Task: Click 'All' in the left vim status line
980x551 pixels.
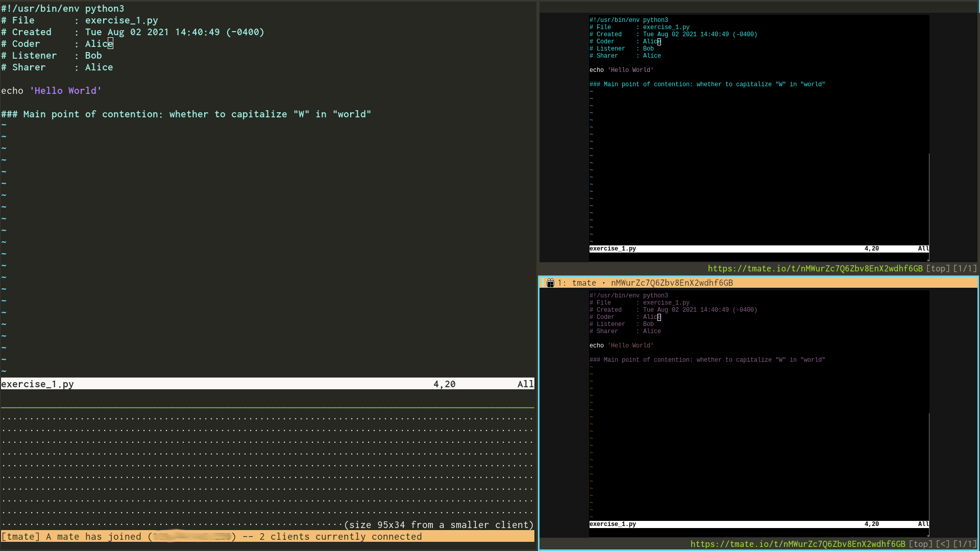Action: click(526, 384)
